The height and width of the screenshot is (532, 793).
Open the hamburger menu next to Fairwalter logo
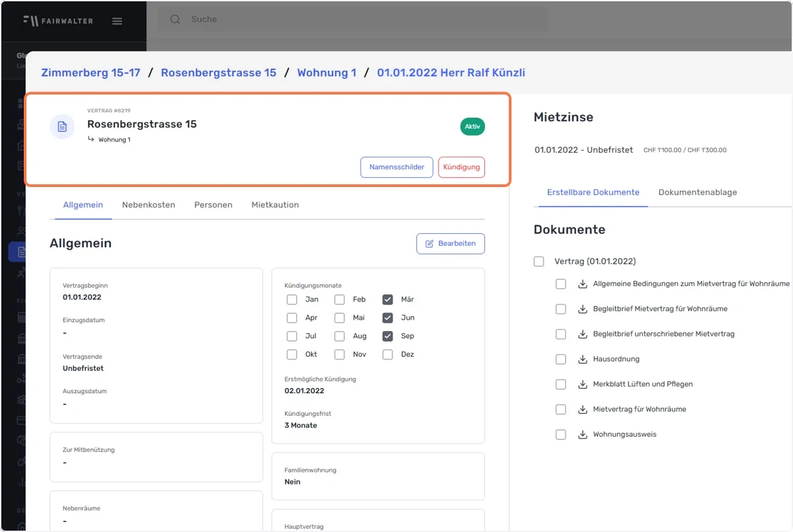(117, 20)
